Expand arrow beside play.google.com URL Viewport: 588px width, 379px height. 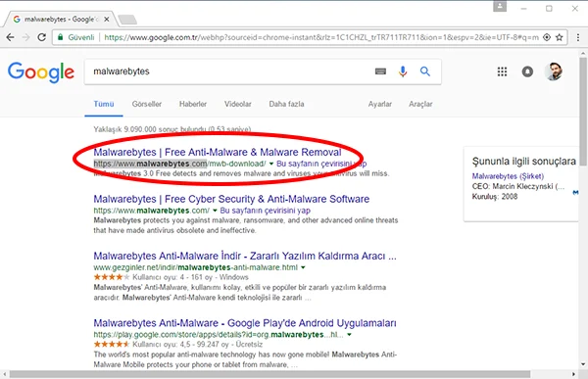(349, 335)
